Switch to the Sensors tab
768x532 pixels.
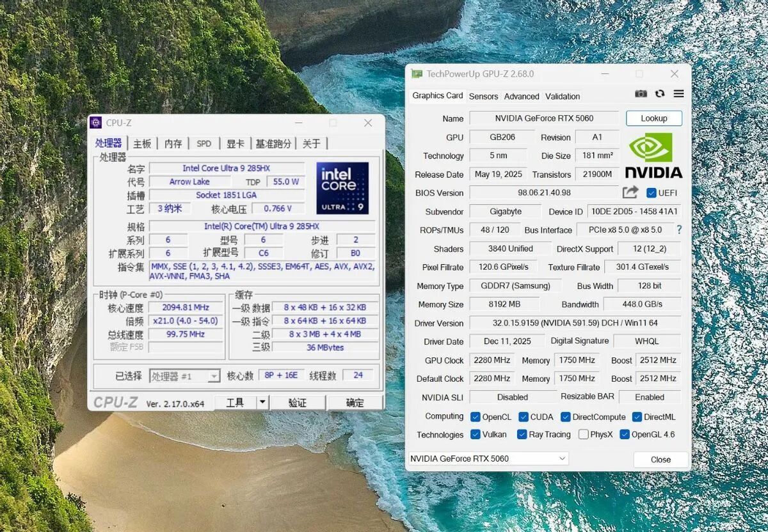pyautogui.click(x=483, y=97)
